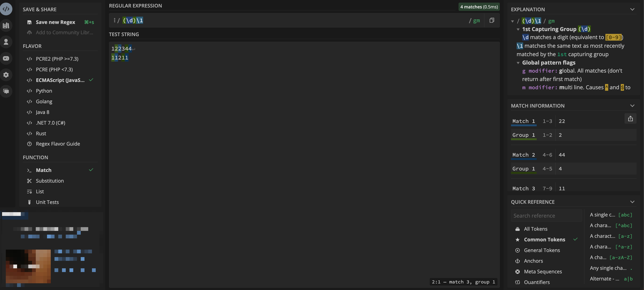The height and width of the screenshot is (290, 644).
Task: Collapse the Explanation panel chevron
Action: tap(632, 10)
